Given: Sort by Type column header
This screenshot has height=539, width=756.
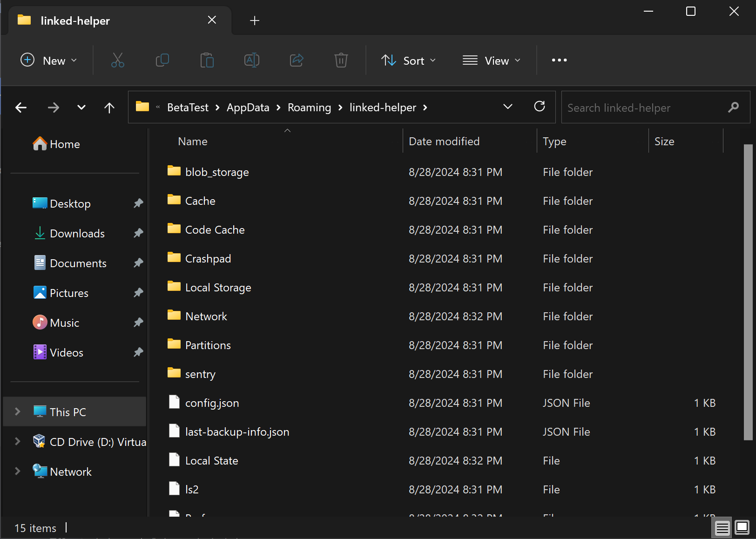Looking at the screenshot, I should [593, 141].
